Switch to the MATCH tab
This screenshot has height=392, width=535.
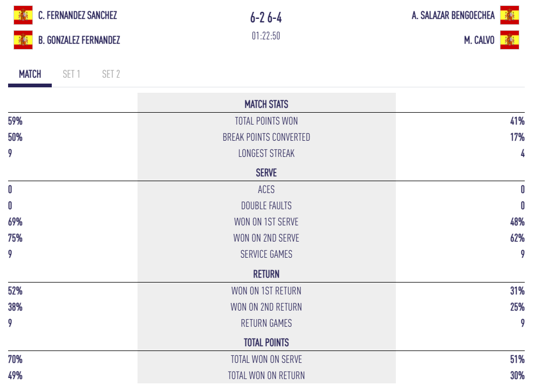30,74
